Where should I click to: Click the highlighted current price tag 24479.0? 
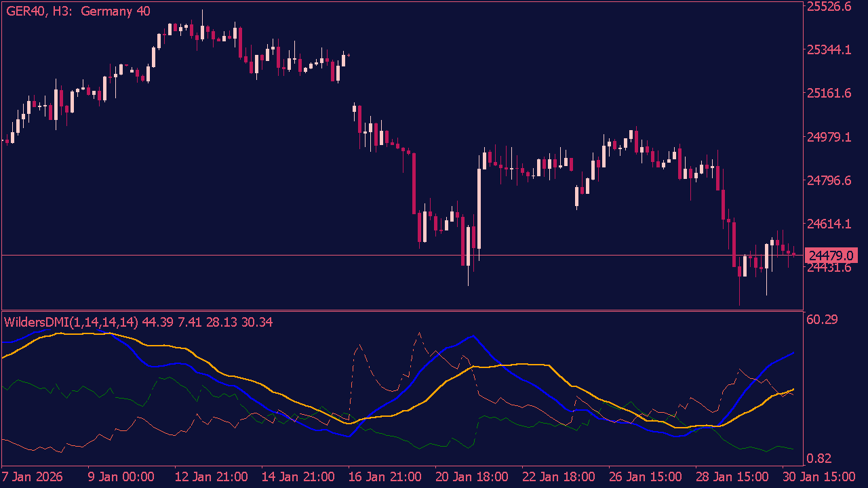[x=831, y=256]
